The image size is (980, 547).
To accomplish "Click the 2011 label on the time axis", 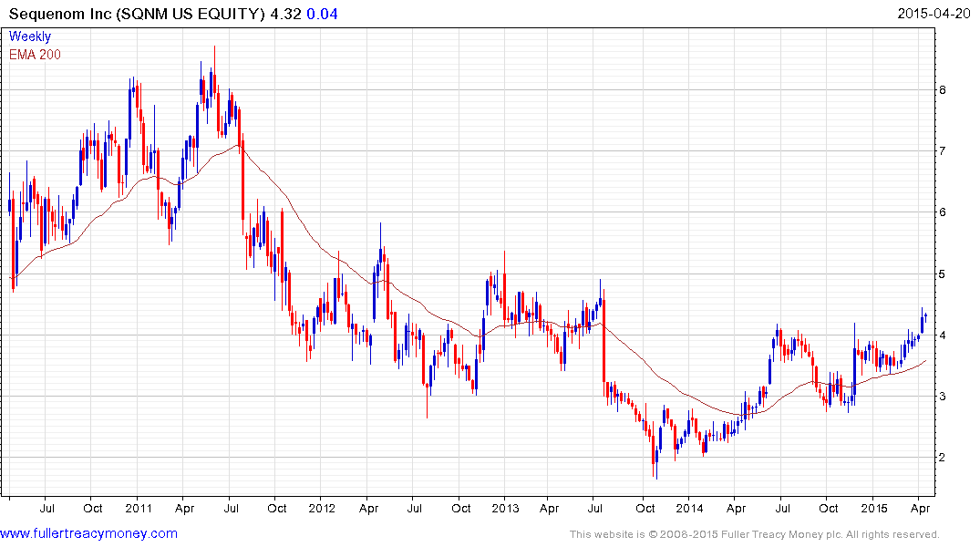I will (138, 509).
